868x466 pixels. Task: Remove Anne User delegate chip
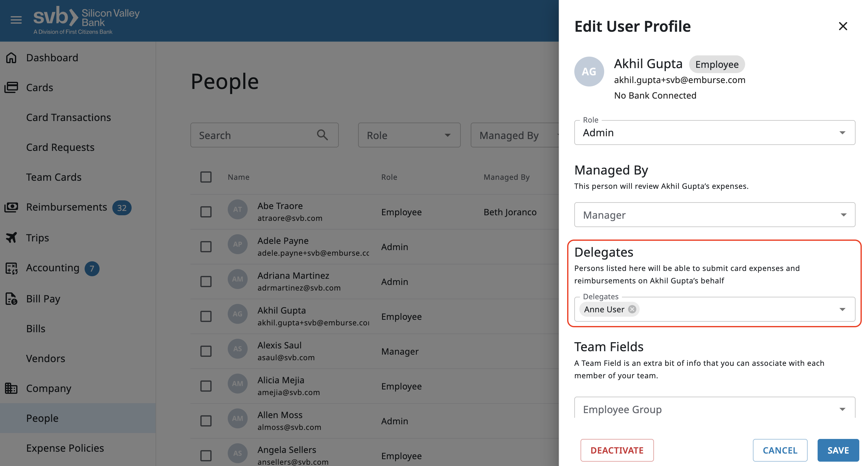[632, 309]
